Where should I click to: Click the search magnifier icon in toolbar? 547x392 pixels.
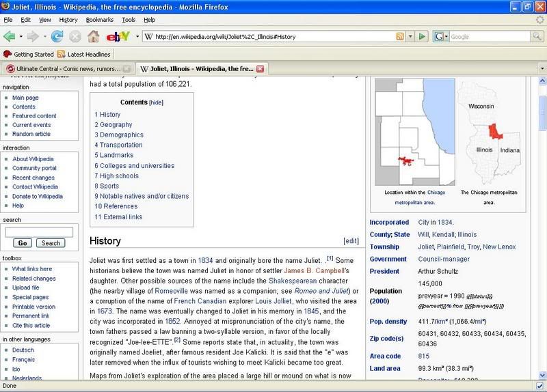tap(537, 36)
